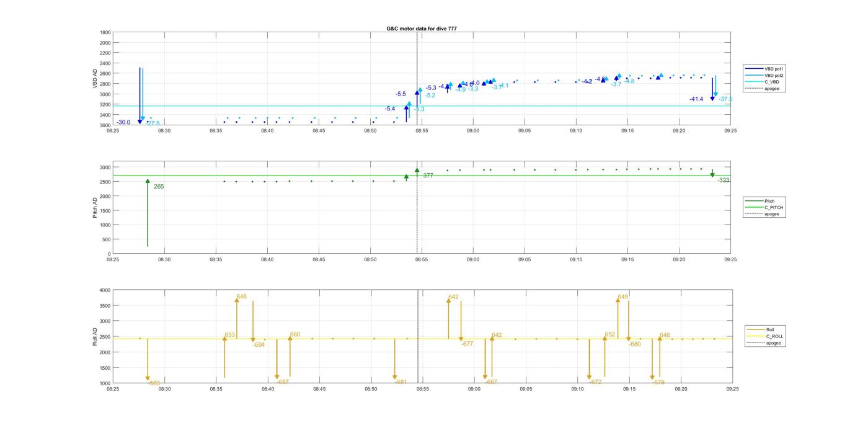This screenshot has height=430, width=868.
Task: Click 'apogee' in the Pitch plot legend
Action: 772,214
